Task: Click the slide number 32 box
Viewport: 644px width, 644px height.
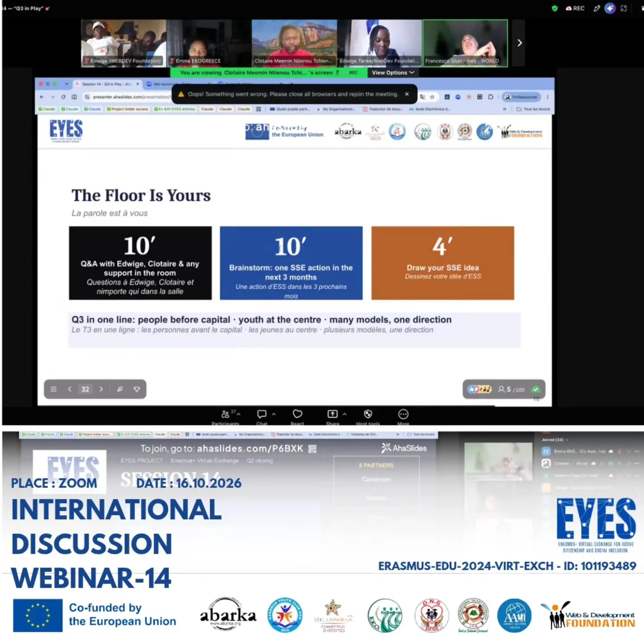Action: tap(85, 389)
